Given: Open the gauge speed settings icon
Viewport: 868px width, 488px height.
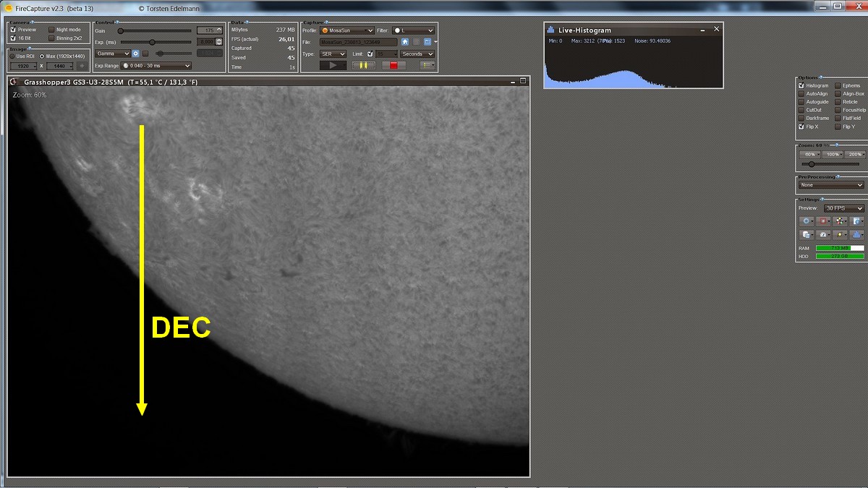Looking at the screenshot, I should pos(824,234).
